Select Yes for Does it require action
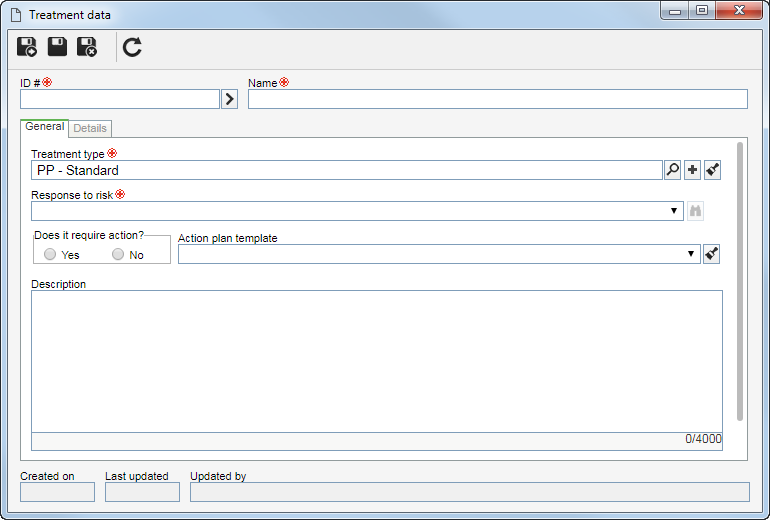The width and height of the screenshot is (770, 520). (x=50, y=254)
